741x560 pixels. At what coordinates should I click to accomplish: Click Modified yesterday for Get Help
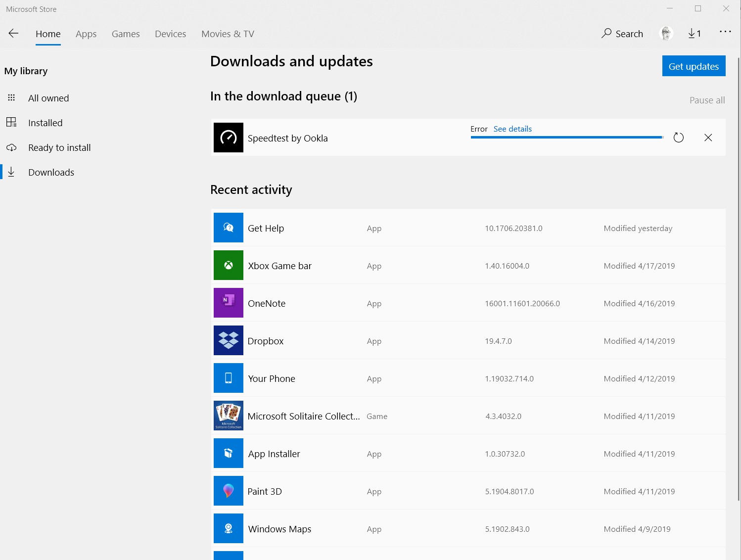click(638, 228)
